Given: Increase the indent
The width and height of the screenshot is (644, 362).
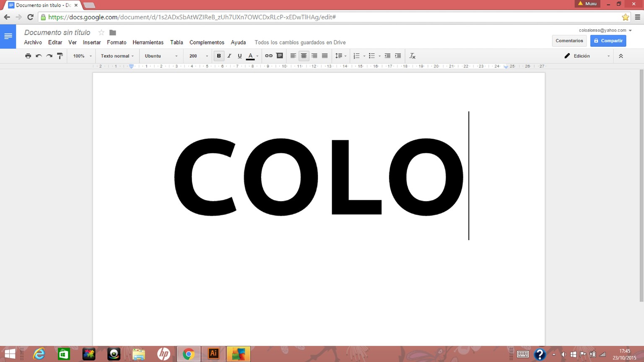Looking at the screenshot, I should pos(398,56).
